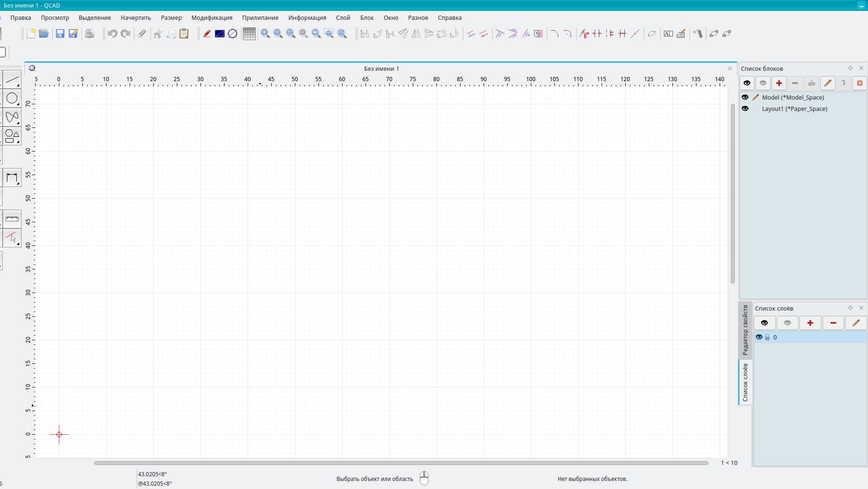Open the Справка menu

point(449,17)
